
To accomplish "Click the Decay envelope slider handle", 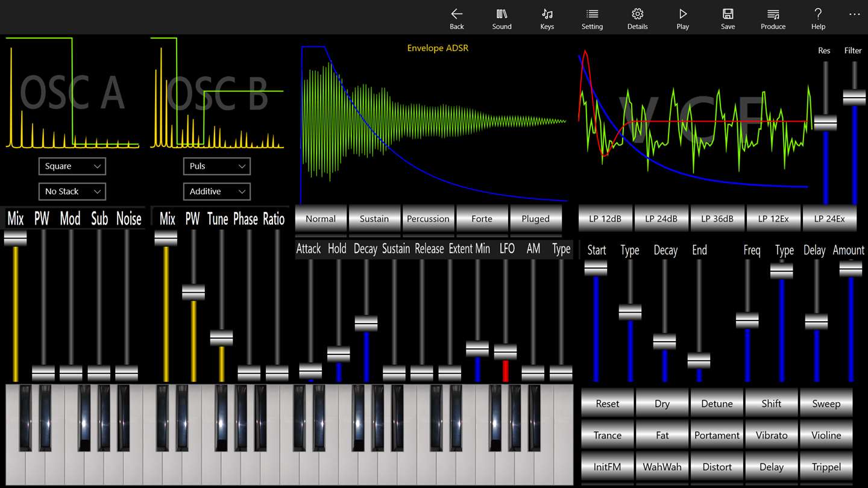I will pos(366,324).
